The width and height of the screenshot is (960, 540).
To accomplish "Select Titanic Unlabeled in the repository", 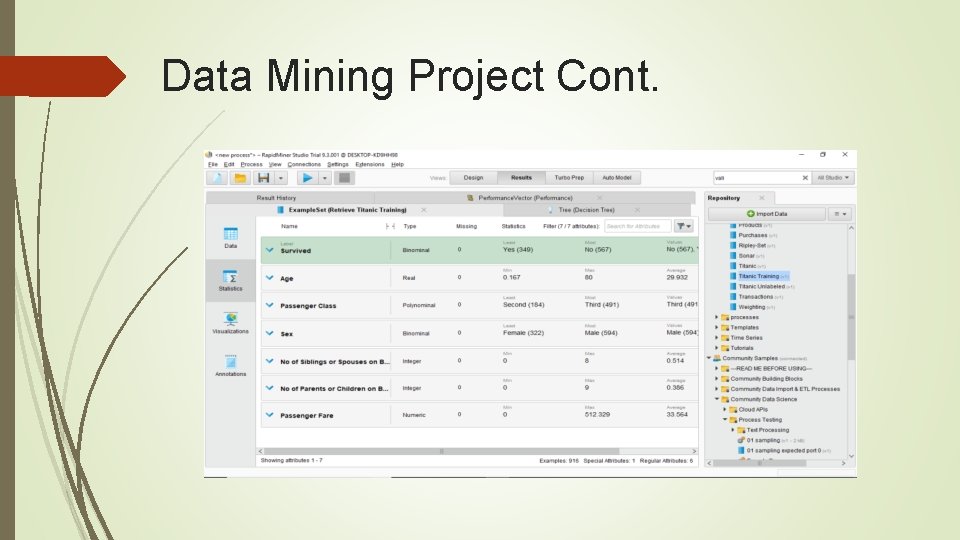I will (x=762, y=287).
